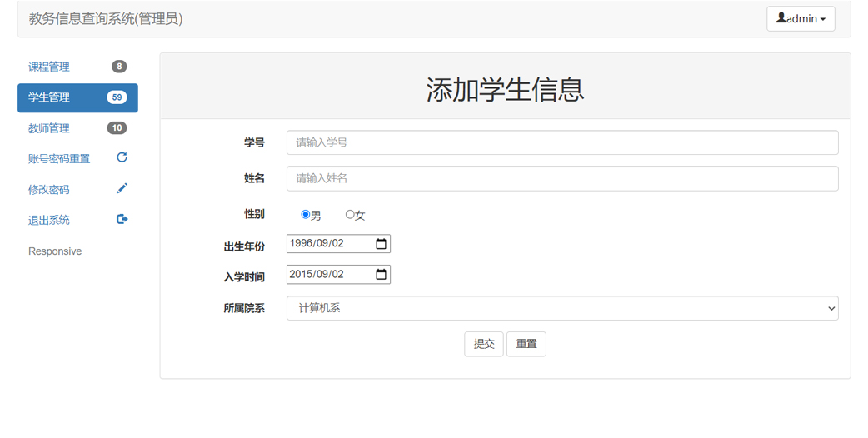The image size is (868, 438).
Task: Click the refresh icon beside 账号密码重置
Action: click(122, 157)
